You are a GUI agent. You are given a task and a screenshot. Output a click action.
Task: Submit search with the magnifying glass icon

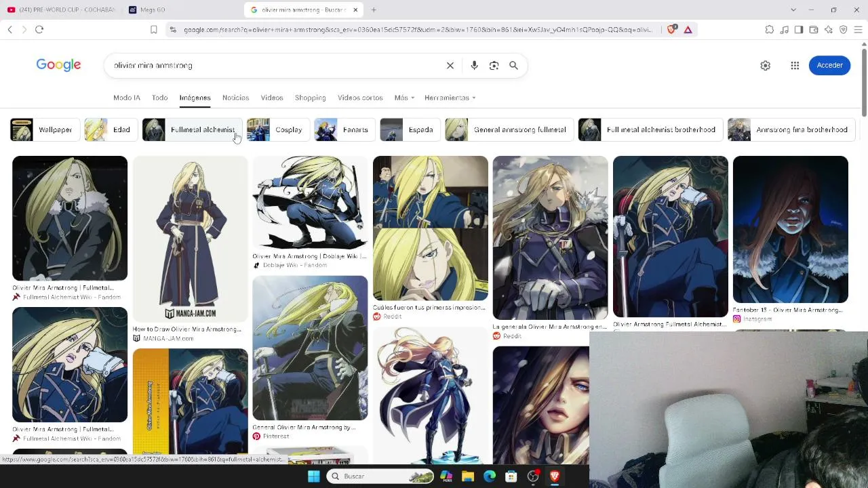pyautogui.click(x=513, y=66)
